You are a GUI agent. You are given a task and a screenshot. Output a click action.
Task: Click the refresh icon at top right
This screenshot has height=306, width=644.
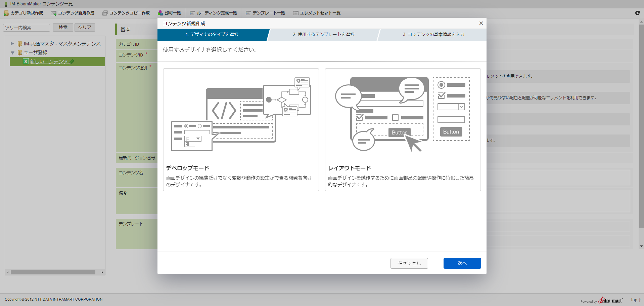coord(637,13)
